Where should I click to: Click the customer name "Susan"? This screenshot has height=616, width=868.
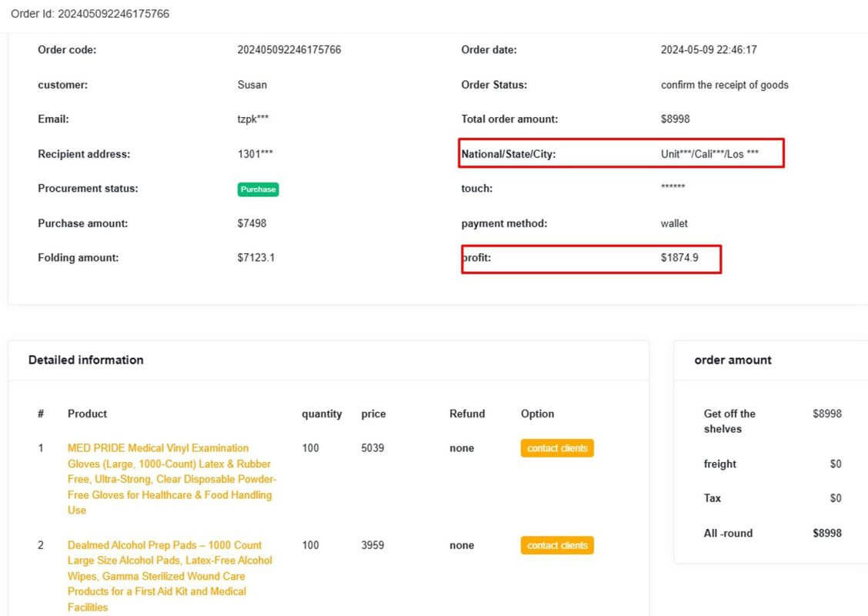252,85
